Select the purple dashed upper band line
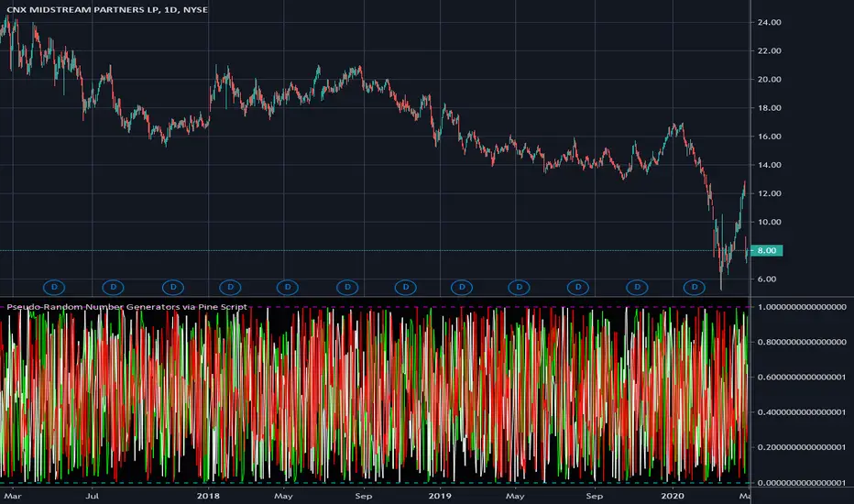 (x=376, y=307)
